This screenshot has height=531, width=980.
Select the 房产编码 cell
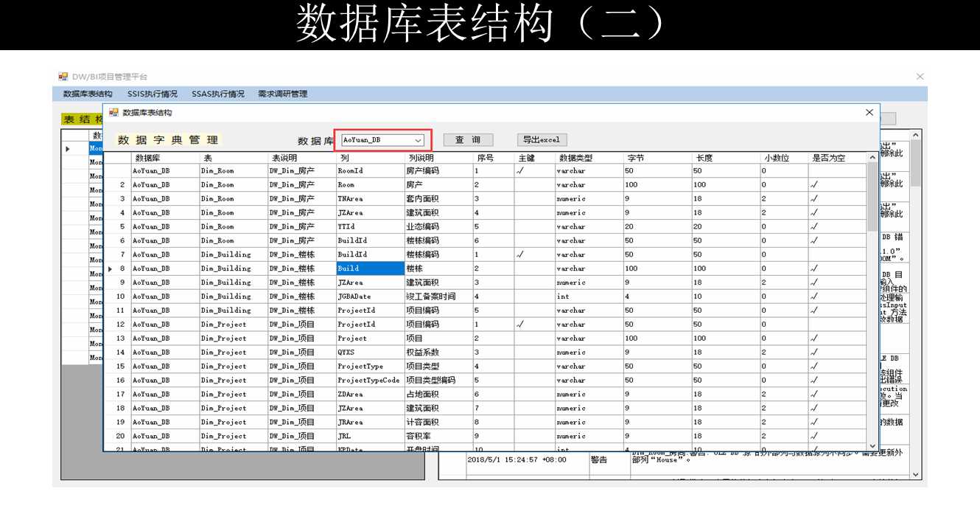[x=438, y=170]
